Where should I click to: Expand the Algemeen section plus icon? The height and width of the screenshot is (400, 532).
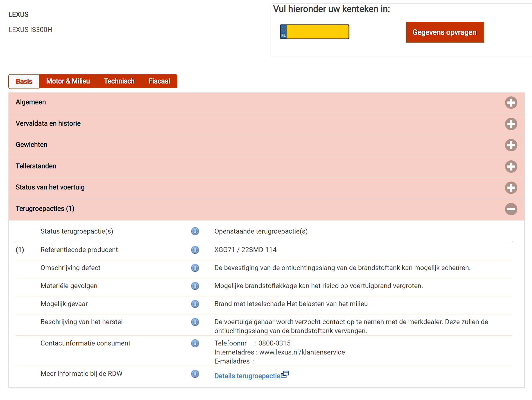click(x=511, y=103)
